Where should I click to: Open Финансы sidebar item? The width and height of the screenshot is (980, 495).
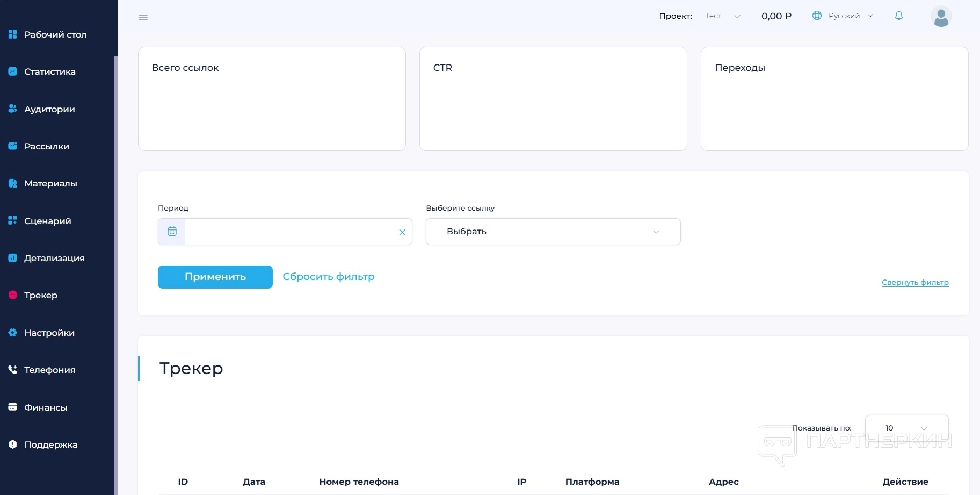point(46,407)
